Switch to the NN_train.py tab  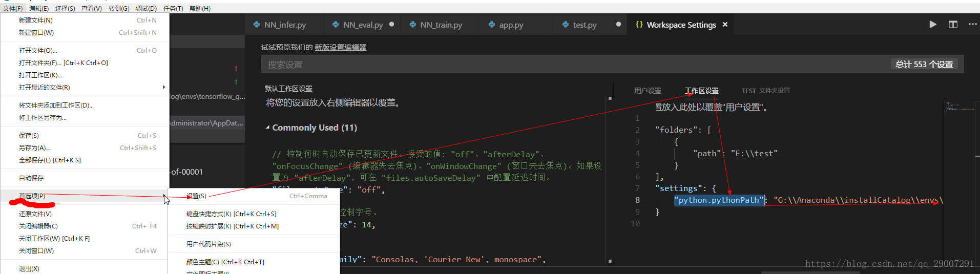click(441, 25)
